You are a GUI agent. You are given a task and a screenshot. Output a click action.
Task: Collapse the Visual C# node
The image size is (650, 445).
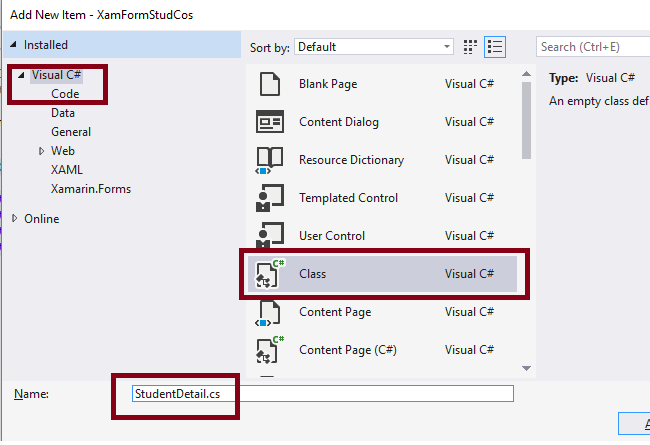(22, 75)
